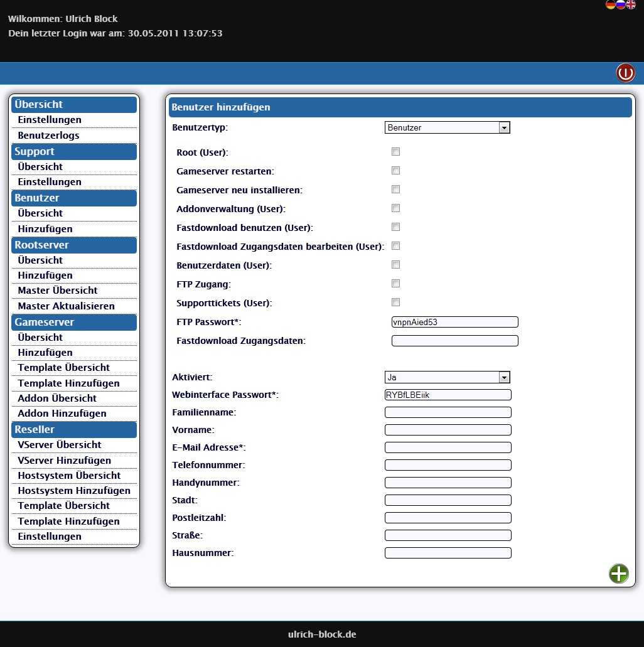Switch language with the Russian flag icon
This screenshot has height=647, width=644.
click(621, 4)
